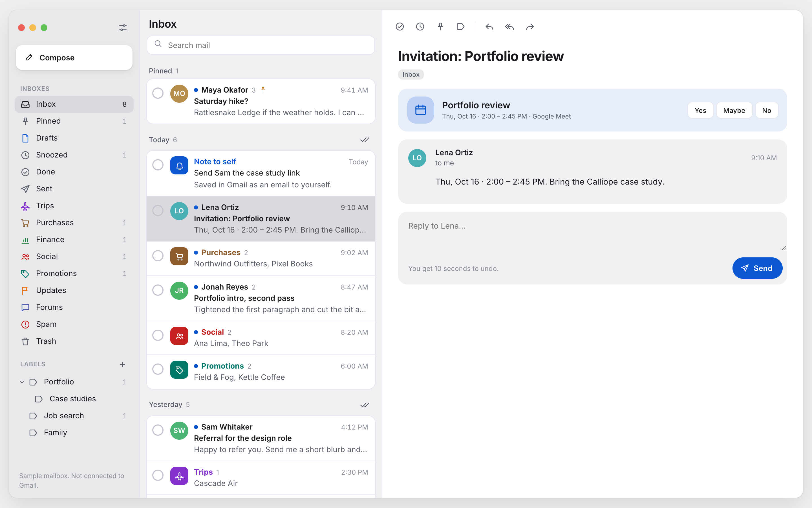Select the Note to self checkbox
The width and height of the screenshot is (812, 508).
158,165
